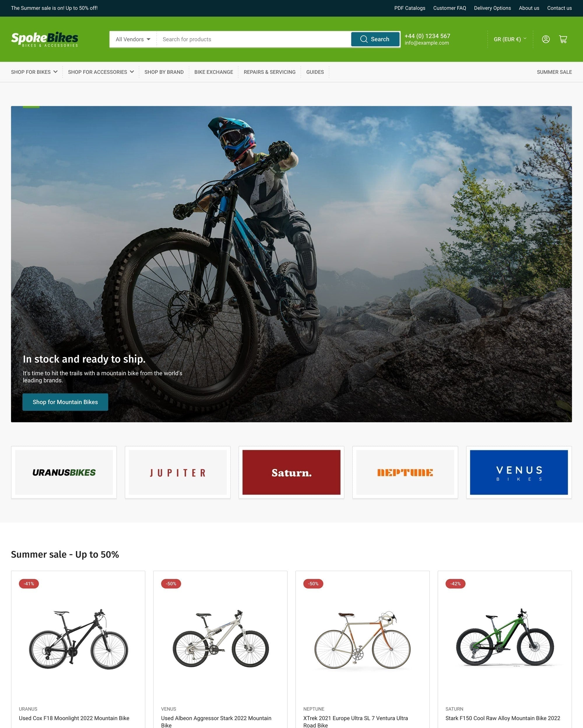Image resolution: width=583 pixels, height=728 pixels.
Task: Click Shop for Mountain Bikes button
Action: tap(65, 401)
